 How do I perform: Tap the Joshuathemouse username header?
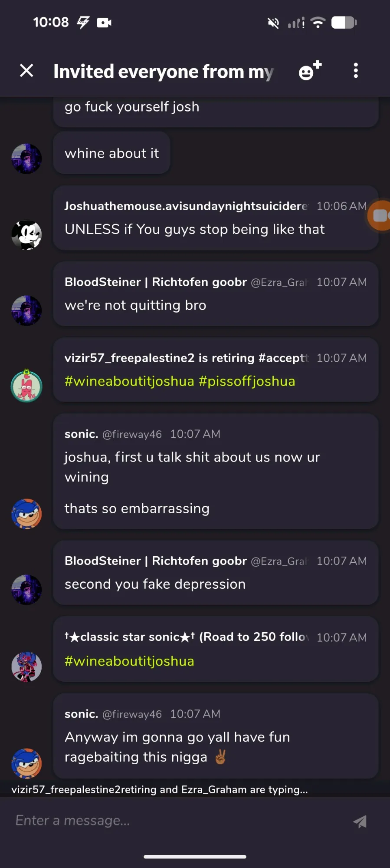(x=186, y=206)
